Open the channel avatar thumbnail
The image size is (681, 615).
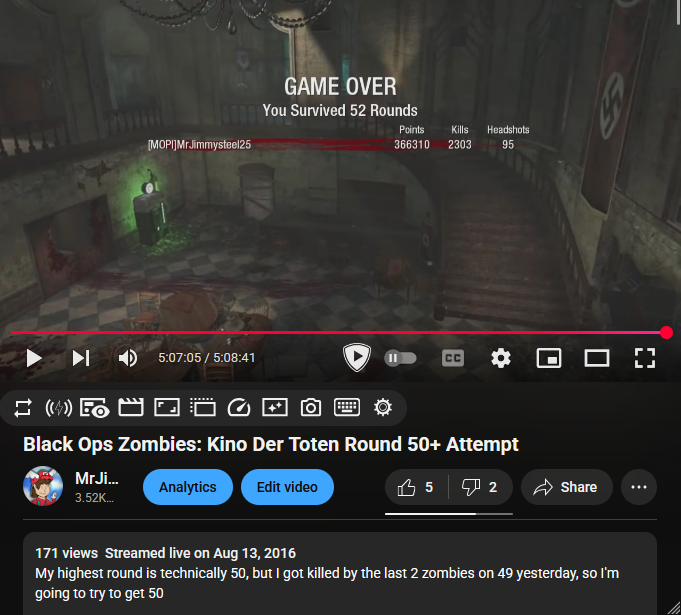43,486
